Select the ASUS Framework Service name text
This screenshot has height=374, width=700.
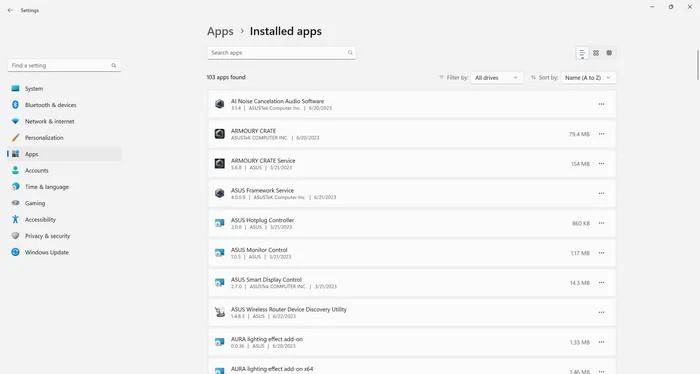pos(262,191)
